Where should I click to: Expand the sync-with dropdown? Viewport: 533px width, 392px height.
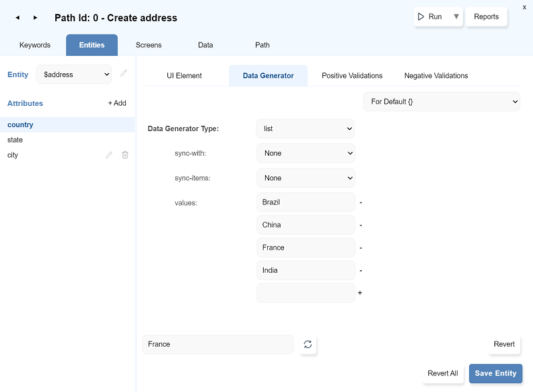305,153
